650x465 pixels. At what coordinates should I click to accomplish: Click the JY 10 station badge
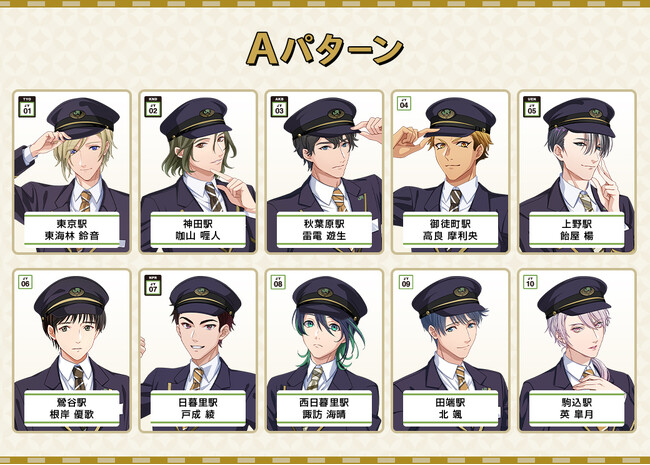(x=530, y=282)
